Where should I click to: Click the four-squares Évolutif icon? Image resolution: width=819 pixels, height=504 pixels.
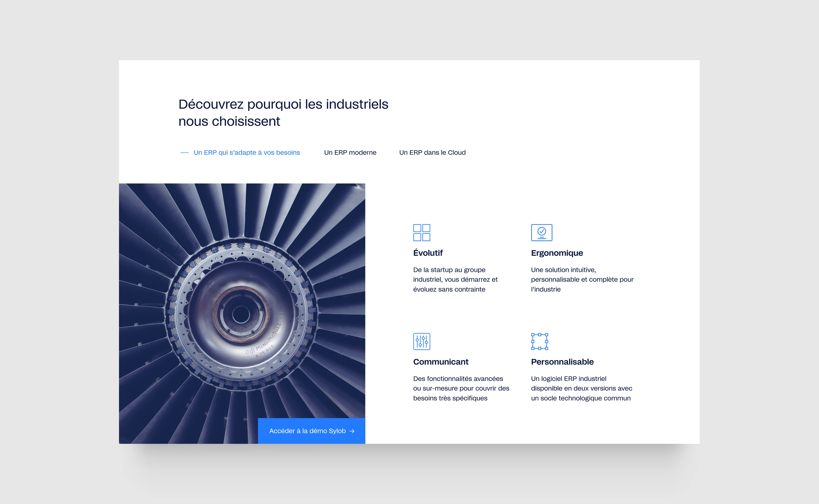(x=421, y=232)
